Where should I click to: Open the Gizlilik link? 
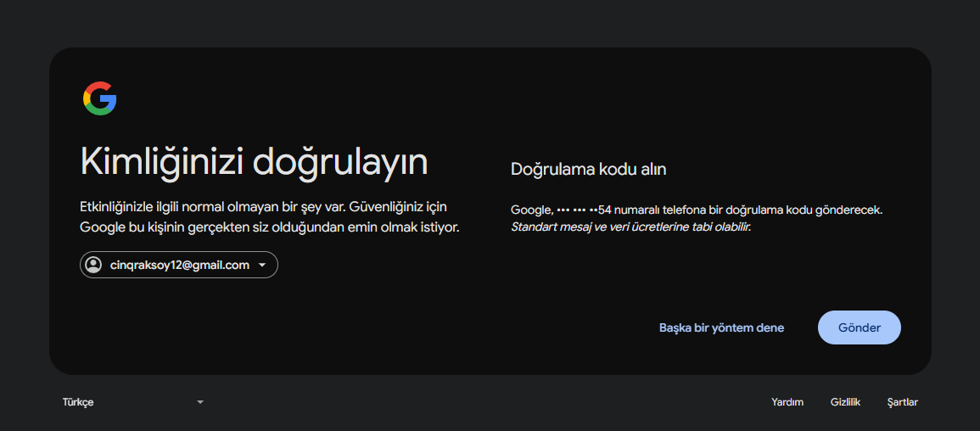click(x=846, y=402)
